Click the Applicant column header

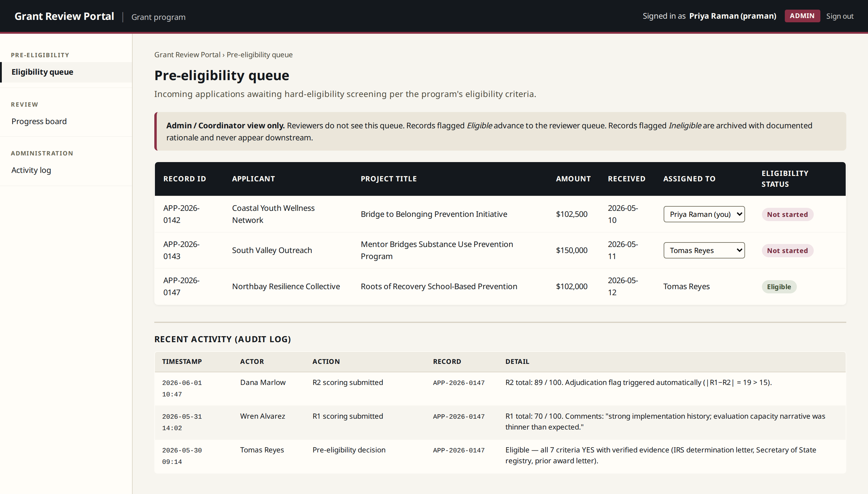coord(253,179)
